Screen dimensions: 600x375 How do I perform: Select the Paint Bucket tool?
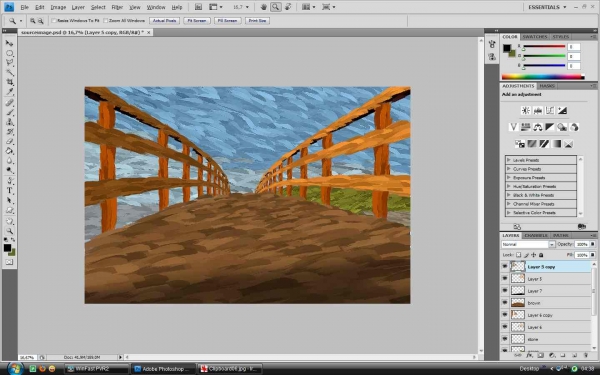coord(10,151)
